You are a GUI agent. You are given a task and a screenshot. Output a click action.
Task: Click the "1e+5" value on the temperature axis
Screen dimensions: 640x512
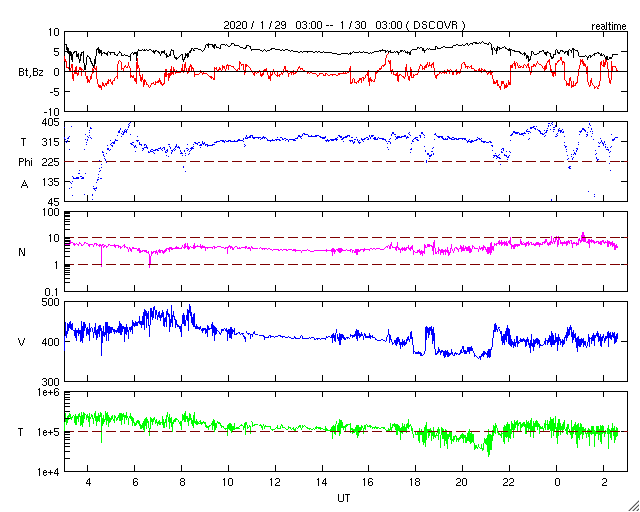[x=49, y=432]
